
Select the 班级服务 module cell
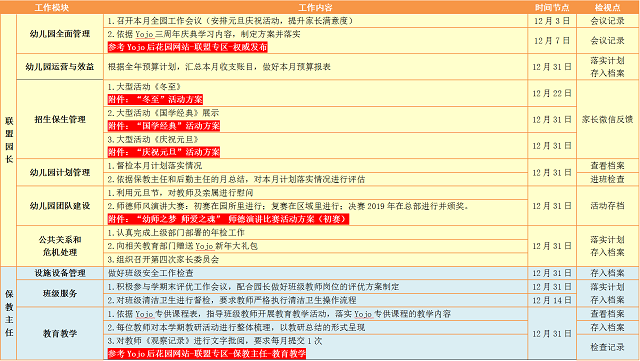coord(60,293)
